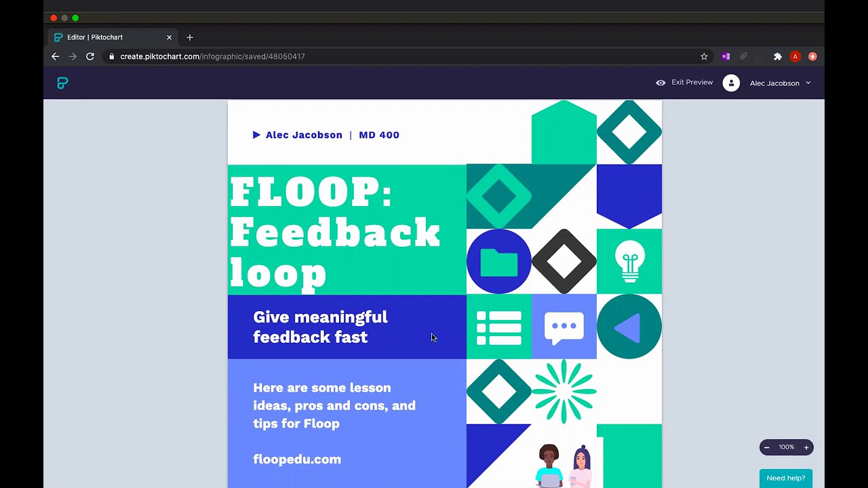Click the 'MD 400' course text
The image size is (868, 488).
click(379, 135)
